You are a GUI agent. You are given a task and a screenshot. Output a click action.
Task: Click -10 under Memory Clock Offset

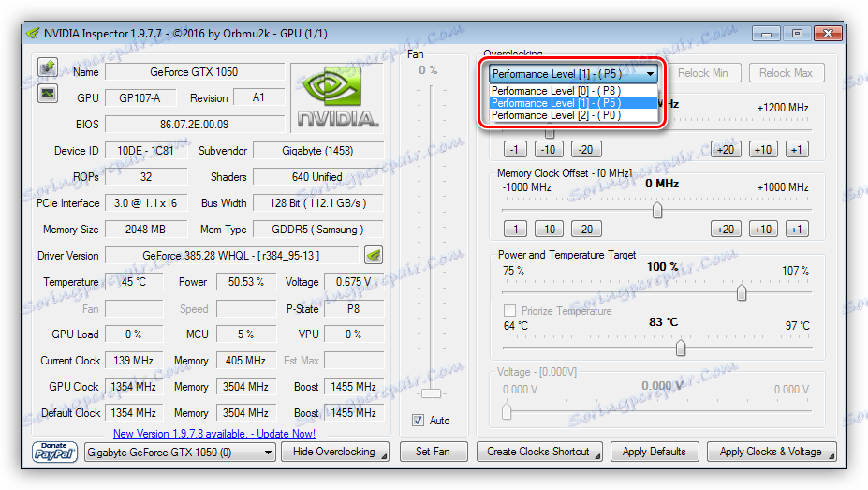549,230
